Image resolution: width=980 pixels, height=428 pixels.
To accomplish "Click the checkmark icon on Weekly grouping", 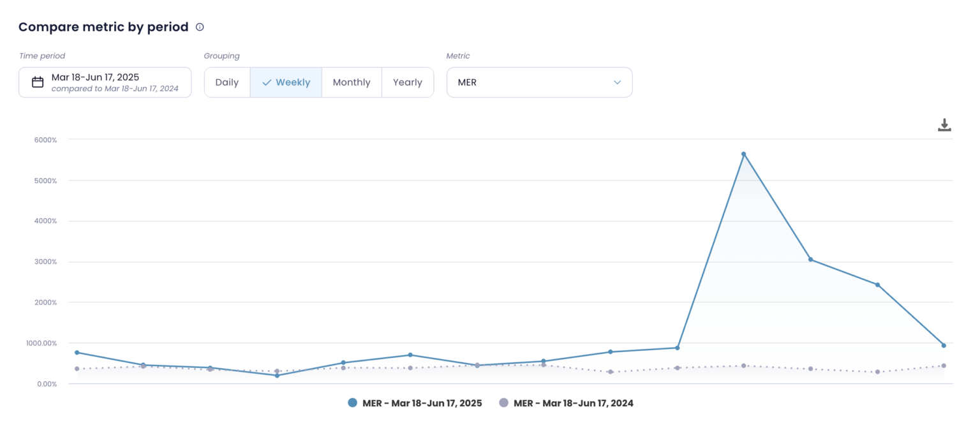I will click(x=267, y=82).
